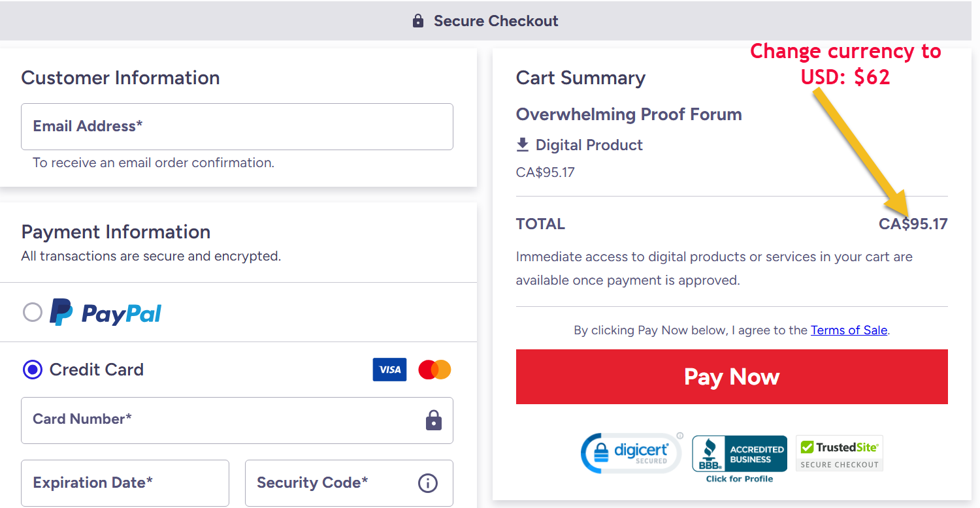
Task: Open the Terms of Sale link
Action: [x=849, y=330]
